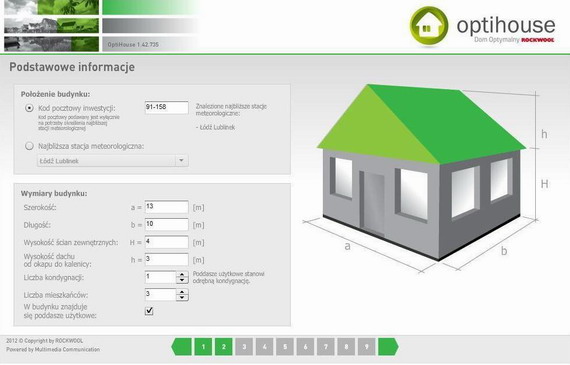Open the Łódź Lublinek station dropdown

(113, 161)
